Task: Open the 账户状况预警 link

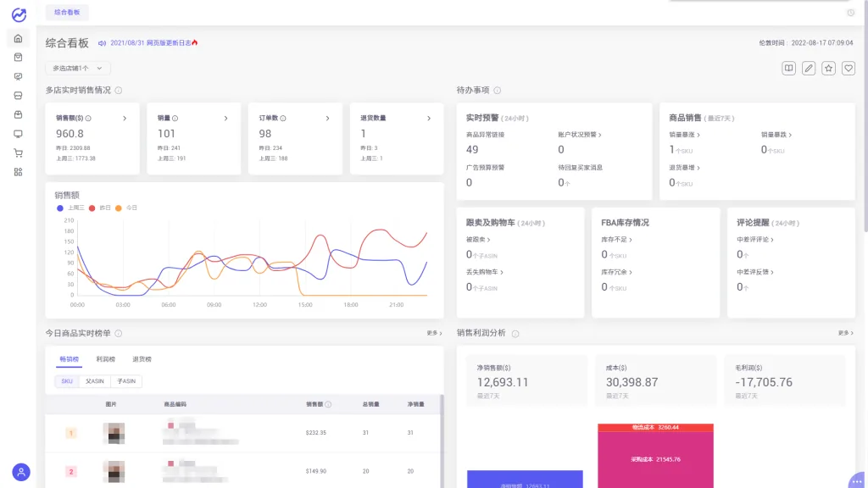Action: (580, 135)
